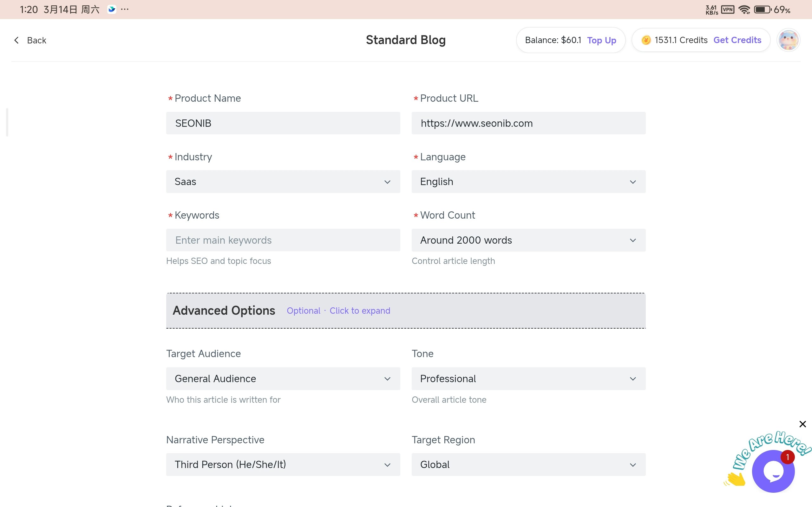Viewport: 812px width, 507px height.
Task: Click the Product Name field containing SEONIB
Action: pyautogui.click(x=283, y=123)
